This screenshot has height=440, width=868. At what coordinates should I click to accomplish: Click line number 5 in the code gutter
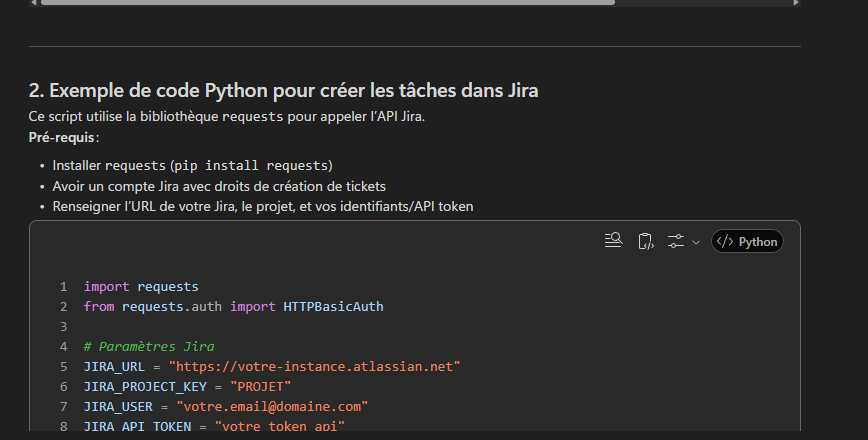point(63,367)
